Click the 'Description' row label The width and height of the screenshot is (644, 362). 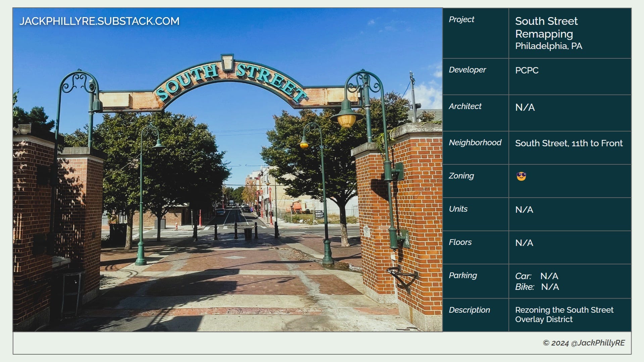point(469,310)
